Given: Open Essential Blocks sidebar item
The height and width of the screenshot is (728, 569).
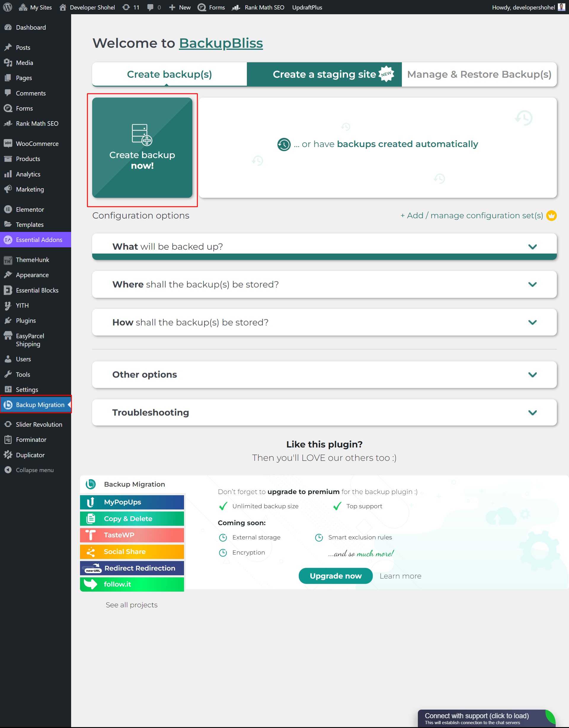Looking at the screenshot, I should [35, 290].
